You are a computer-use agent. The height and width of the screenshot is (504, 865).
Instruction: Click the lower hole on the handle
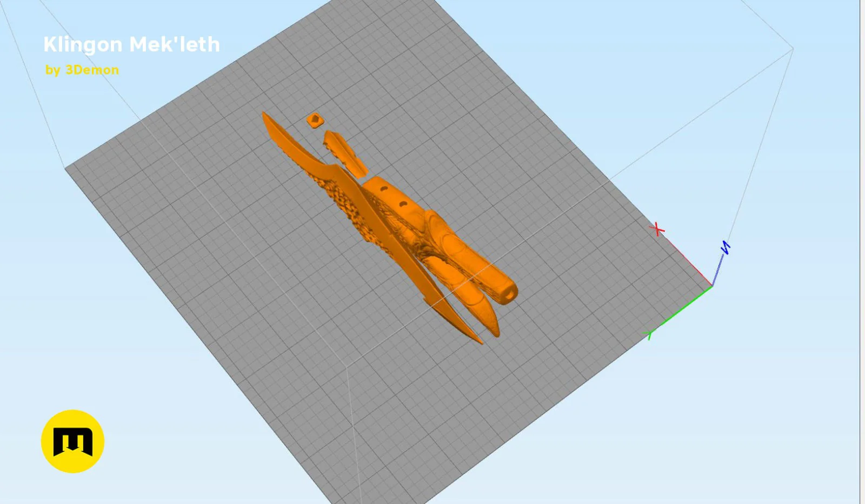pyautogui.click(x=403, y=204)
